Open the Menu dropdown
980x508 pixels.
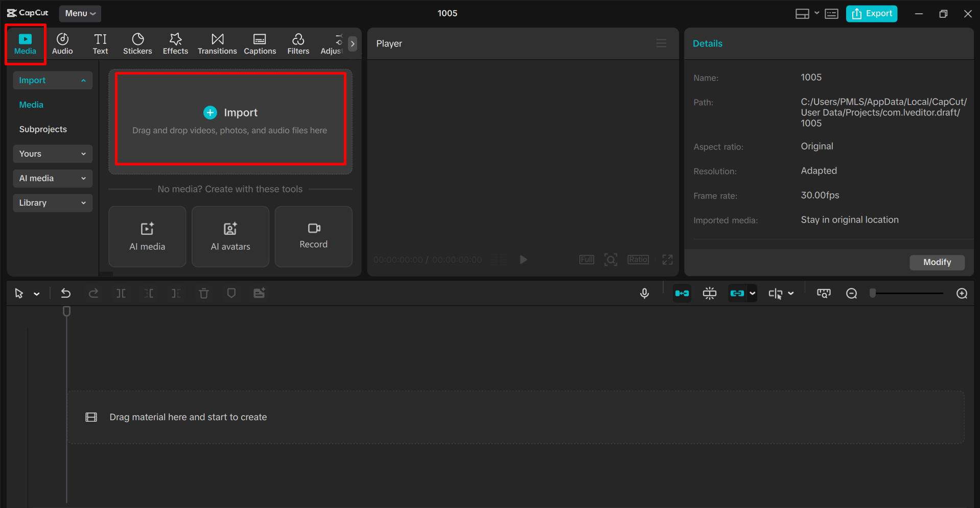coord(80,13)
